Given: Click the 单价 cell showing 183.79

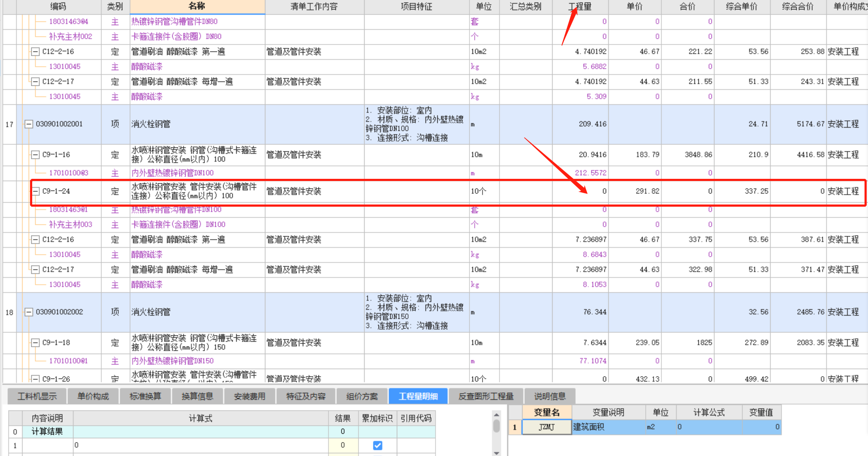Looking at the screenshot, I should (635, 155).
